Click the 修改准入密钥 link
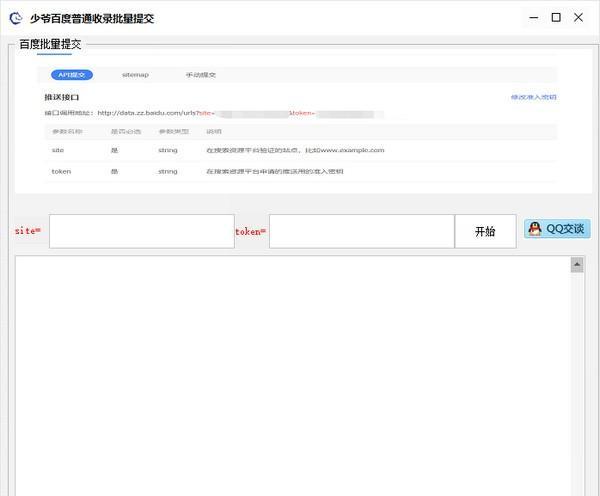Image resolution: width=600 pixels, height=496 pixels. click(x=533, y=97)
